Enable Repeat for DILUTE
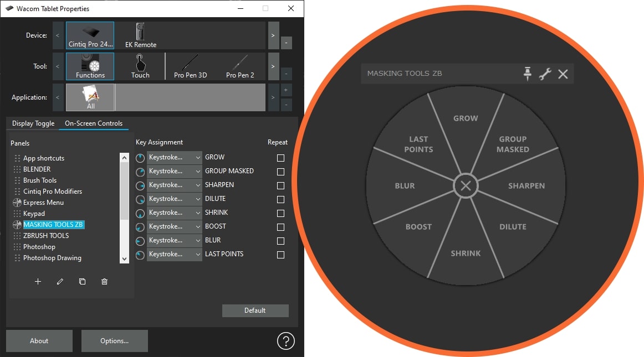The height and width of the screenshot is (357, 644). (280, 199)
